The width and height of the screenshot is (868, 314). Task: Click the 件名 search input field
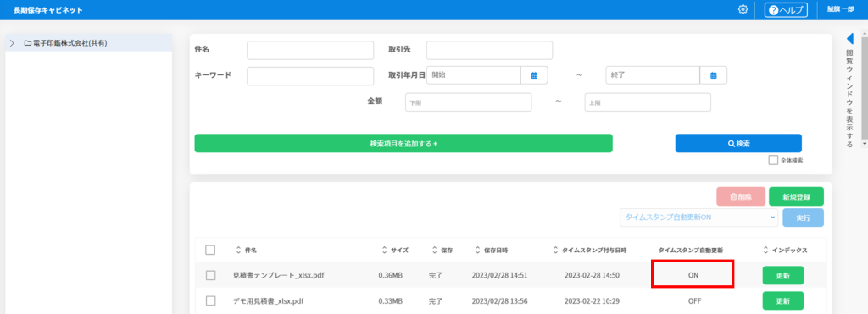[x=310, y=50]
